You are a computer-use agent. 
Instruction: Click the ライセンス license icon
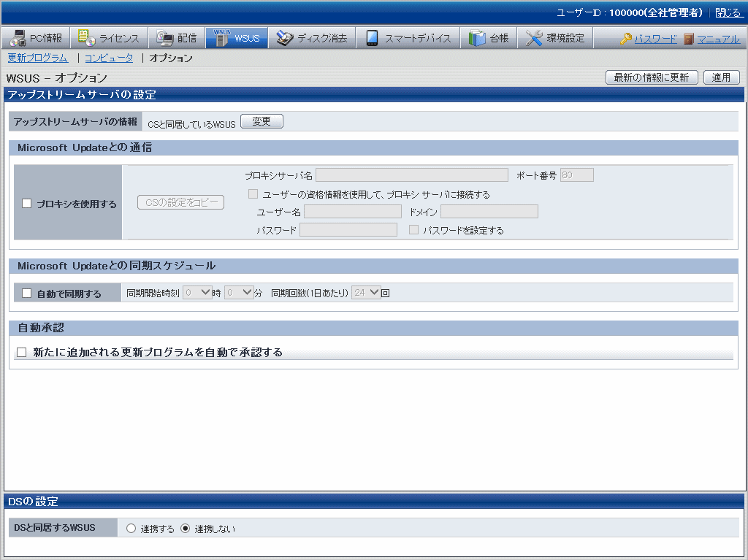(x=86, y=38)
